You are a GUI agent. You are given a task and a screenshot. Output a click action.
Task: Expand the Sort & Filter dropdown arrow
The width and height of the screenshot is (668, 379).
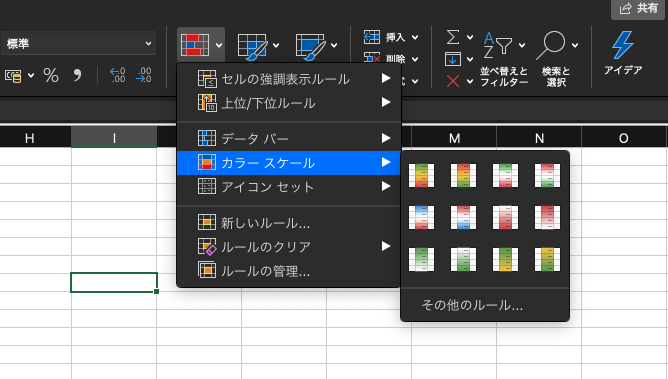pos(522,45)
